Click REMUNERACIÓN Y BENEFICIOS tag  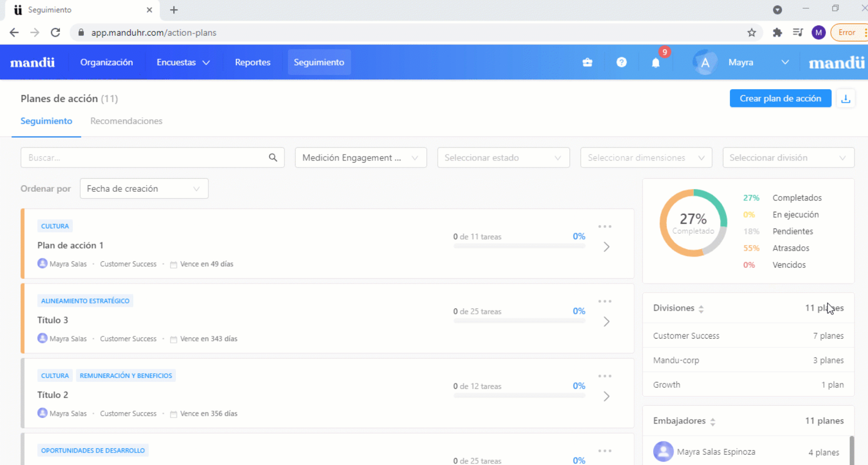126,375
